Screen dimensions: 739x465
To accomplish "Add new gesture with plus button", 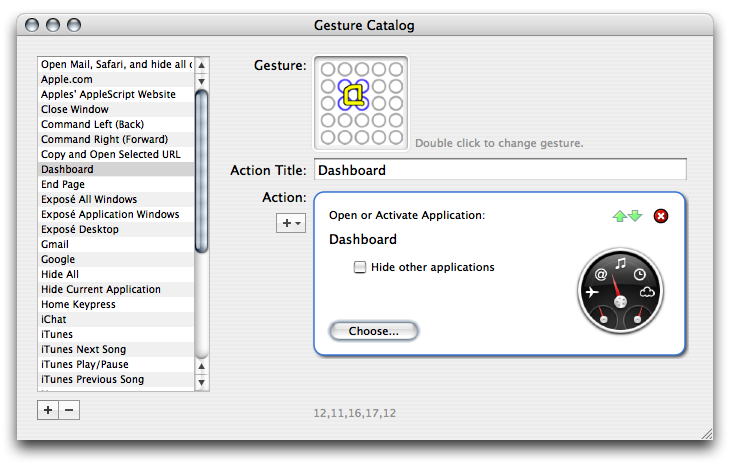I will tap(48, 410).
